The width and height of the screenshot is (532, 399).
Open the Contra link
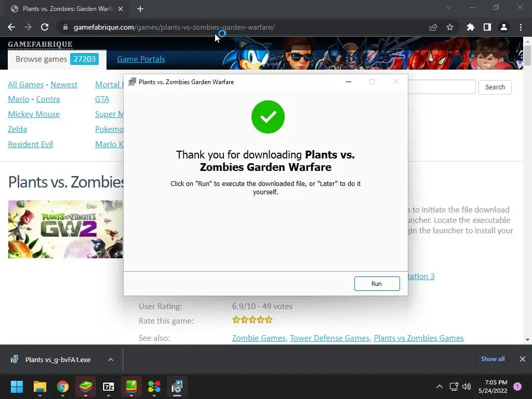(48, 99)
